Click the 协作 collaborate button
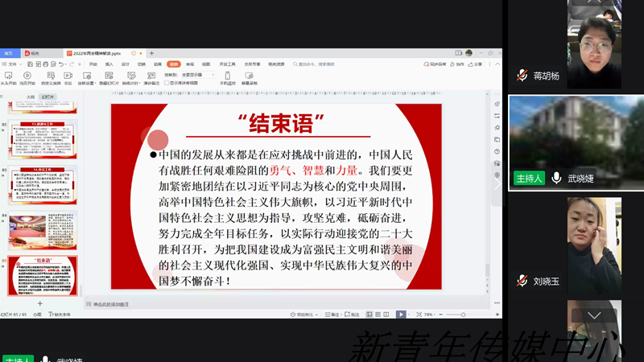 coord(456,64)
